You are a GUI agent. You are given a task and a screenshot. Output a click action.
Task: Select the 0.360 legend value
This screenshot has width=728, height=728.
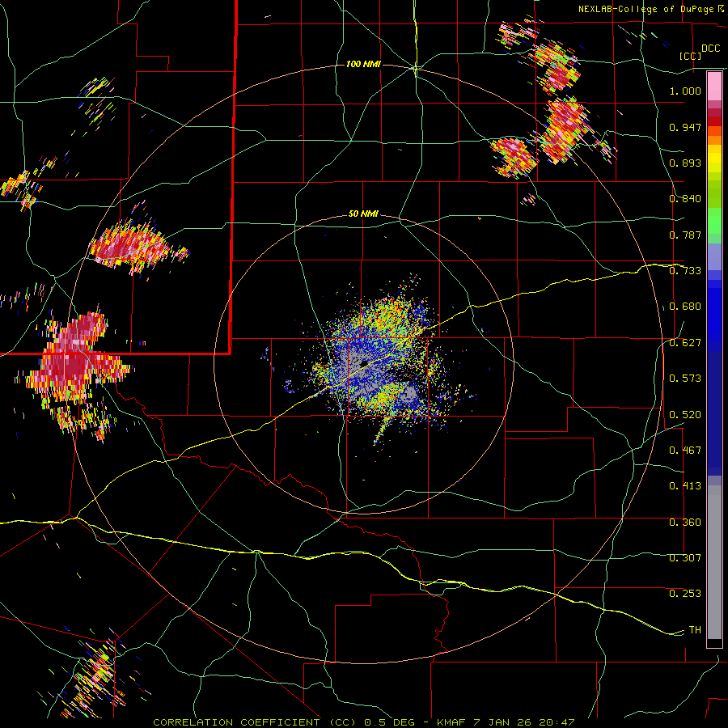(685, 523)
